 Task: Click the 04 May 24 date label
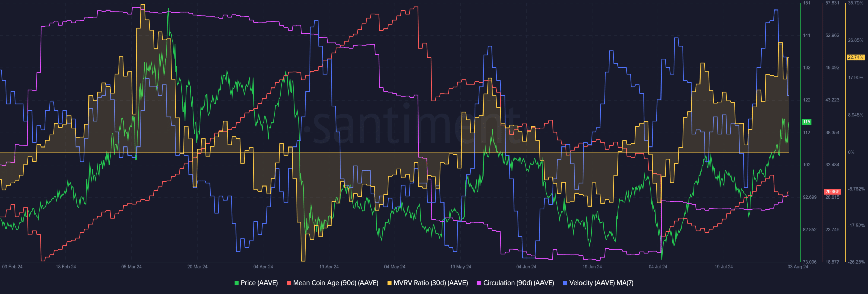[395, 267]
